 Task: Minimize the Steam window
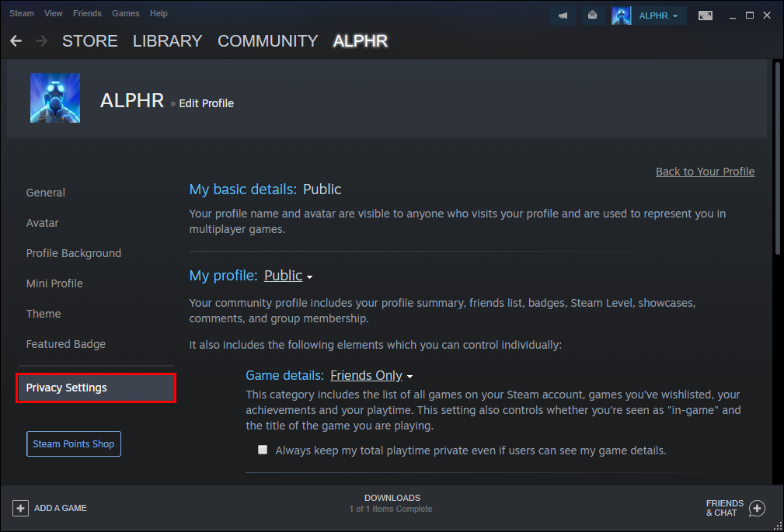(733, 16)
